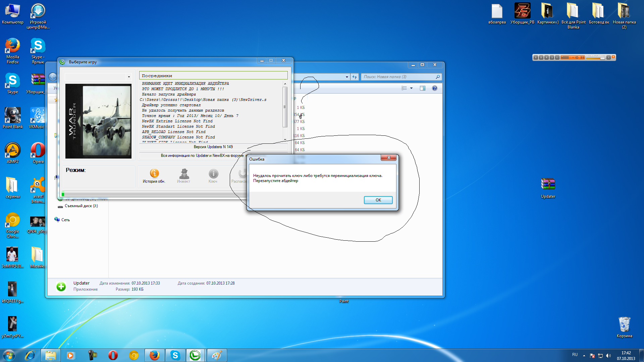Select the Корзина recycle bin
The height and width of the screenshot is (362, 644).
pyautogui.click(x=624, y=327)
